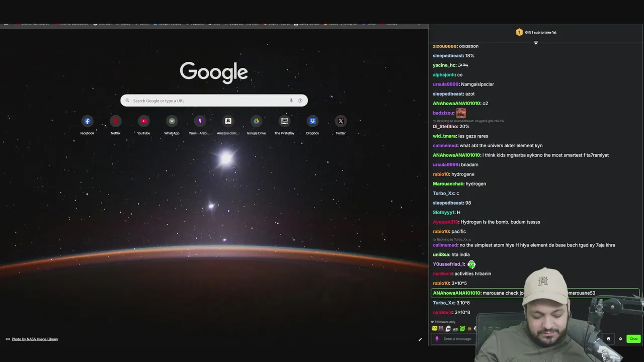Open Google Lens image search icon
Viewport: 644px width, 362px height.
pyautogui.click(x=300, y=101)
